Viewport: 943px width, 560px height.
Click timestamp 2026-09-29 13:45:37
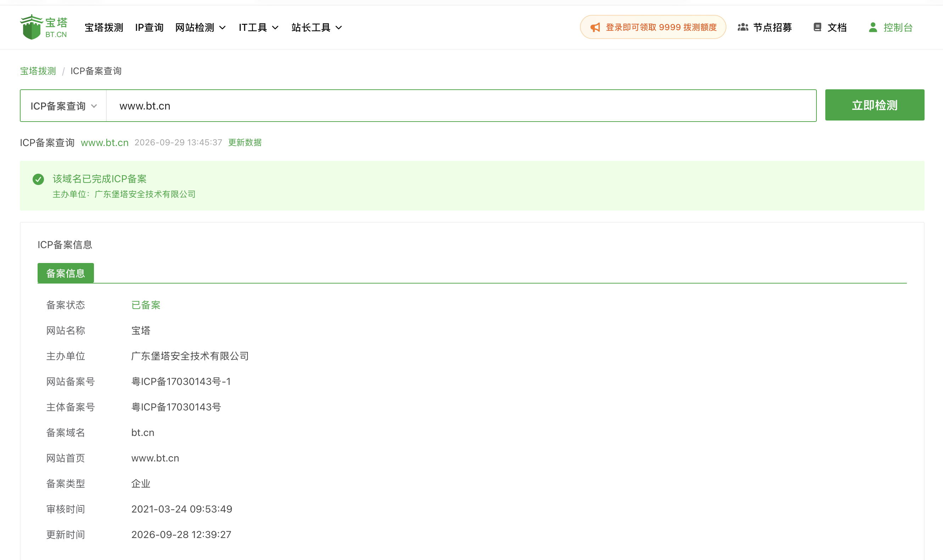tap(178, 142)
